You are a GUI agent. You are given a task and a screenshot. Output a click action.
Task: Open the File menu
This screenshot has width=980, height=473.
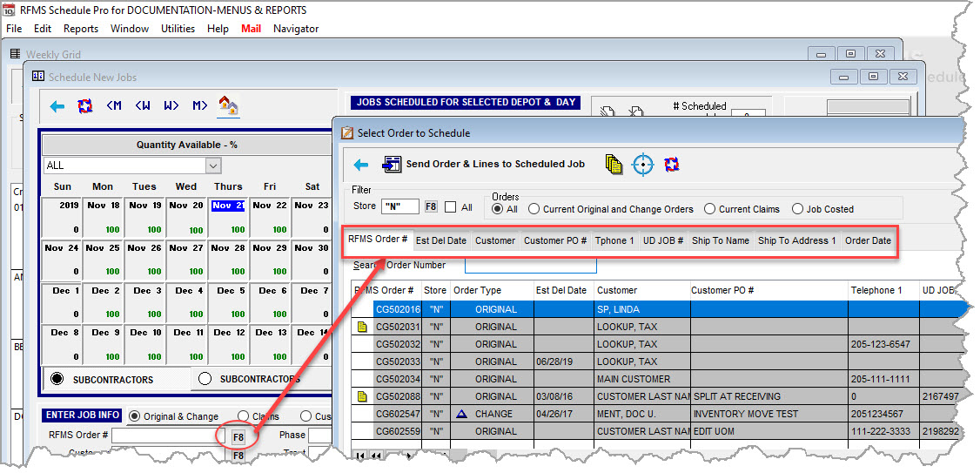click(x=14, y=29)
